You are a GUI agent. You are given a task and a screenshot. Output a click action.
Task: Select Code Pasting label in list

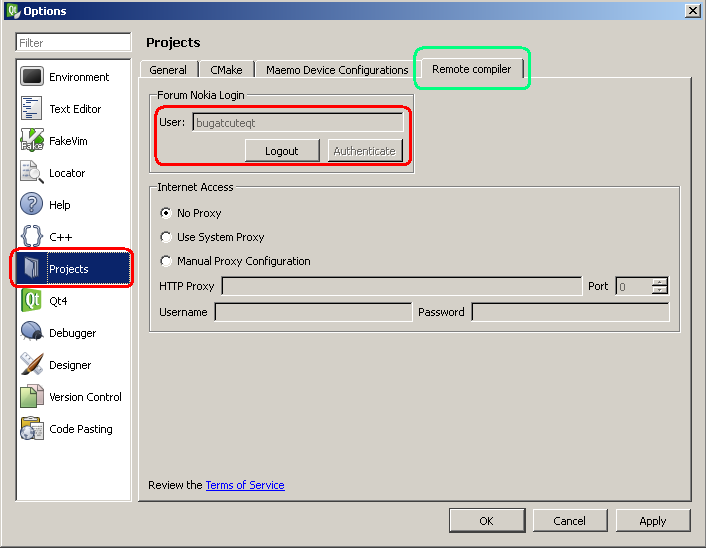coord(81,429)
